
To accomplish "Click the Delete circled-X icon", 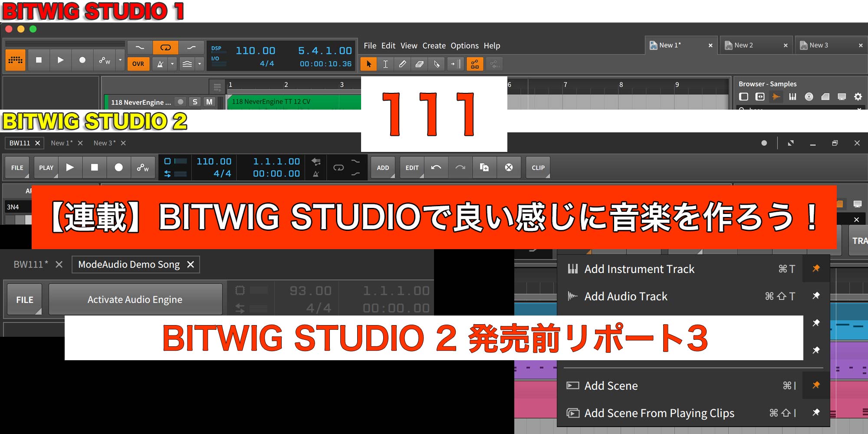I will pos(509,168).
